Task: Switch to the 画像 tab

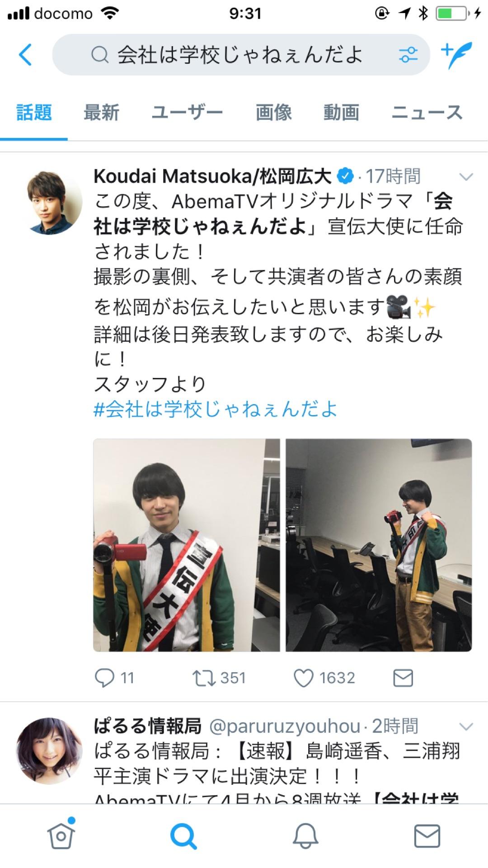Action: pos(273,112)
